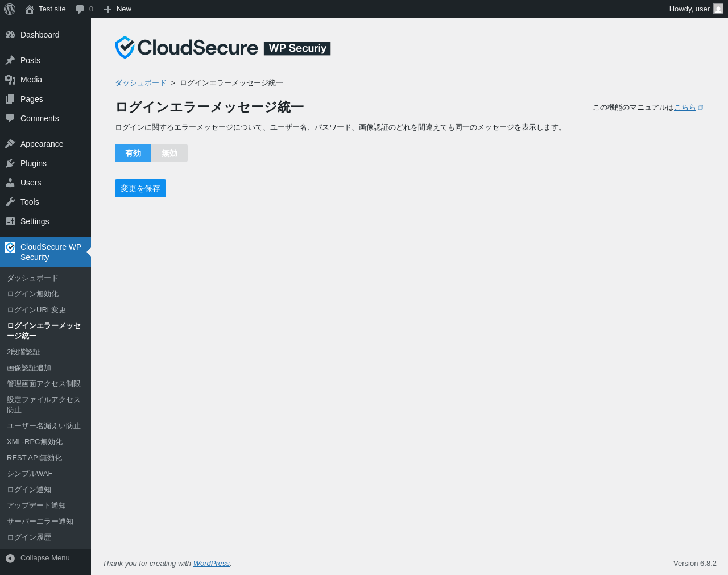Click the WordPress logo icon
Viewport: 728px width, 575px height.
10,9
